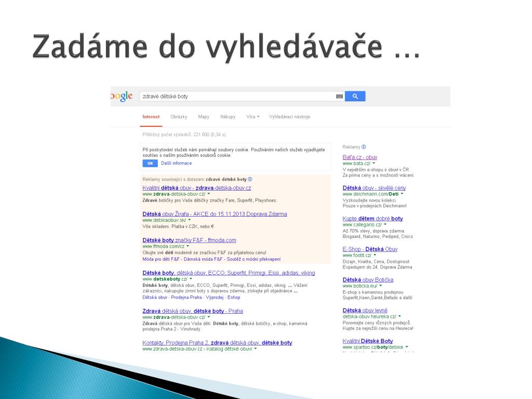Click the OK cookie button

(150, 163)
